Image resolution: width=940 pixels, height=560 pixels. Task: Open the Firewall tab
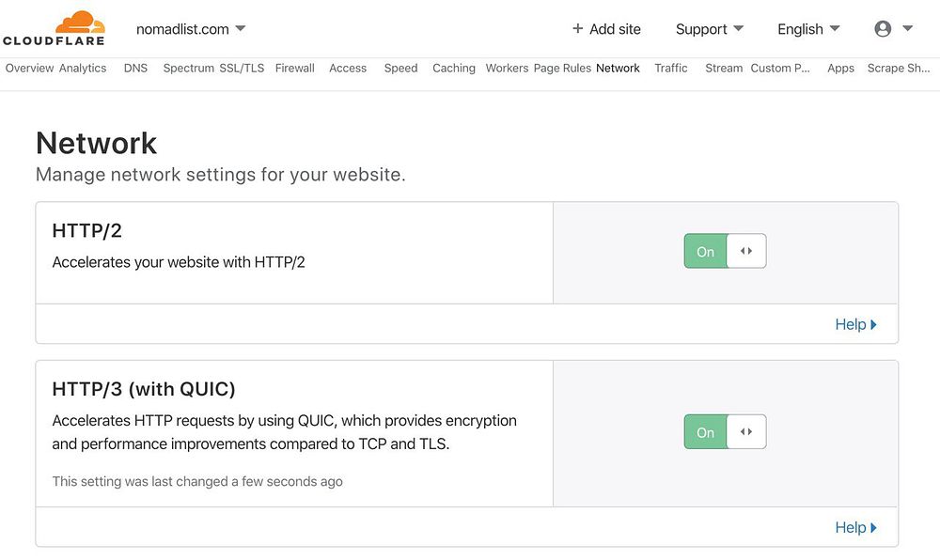click(x=294, y=68)
